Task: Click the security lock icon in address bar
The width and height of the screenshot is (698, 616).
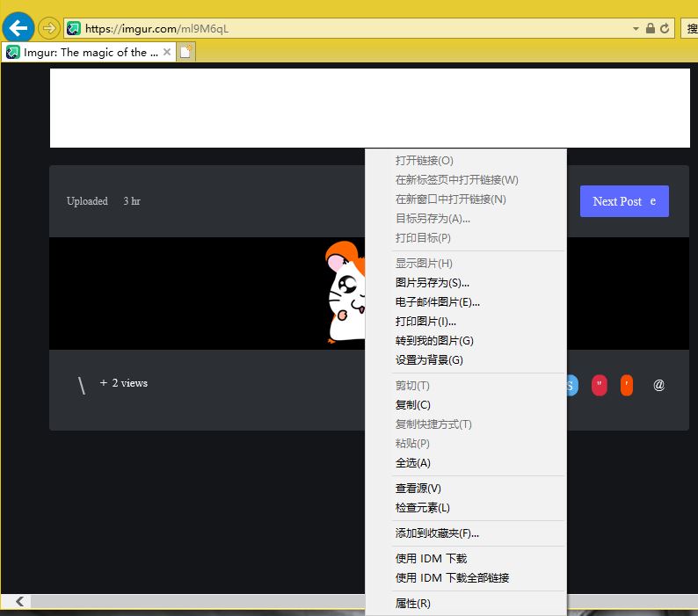Action: click(x=651, y=28)
